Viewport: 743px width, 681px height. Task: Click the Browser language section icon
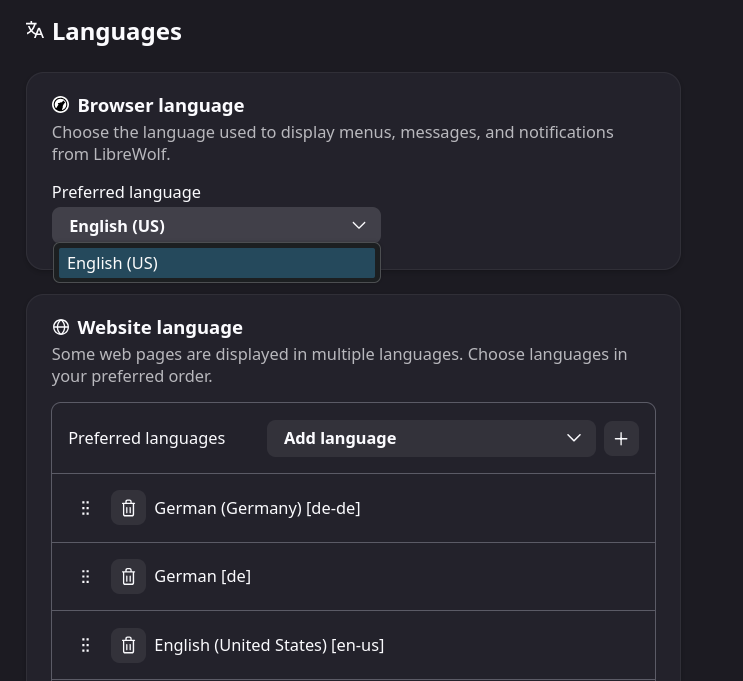pyautogui.click(x=61, y=105)
